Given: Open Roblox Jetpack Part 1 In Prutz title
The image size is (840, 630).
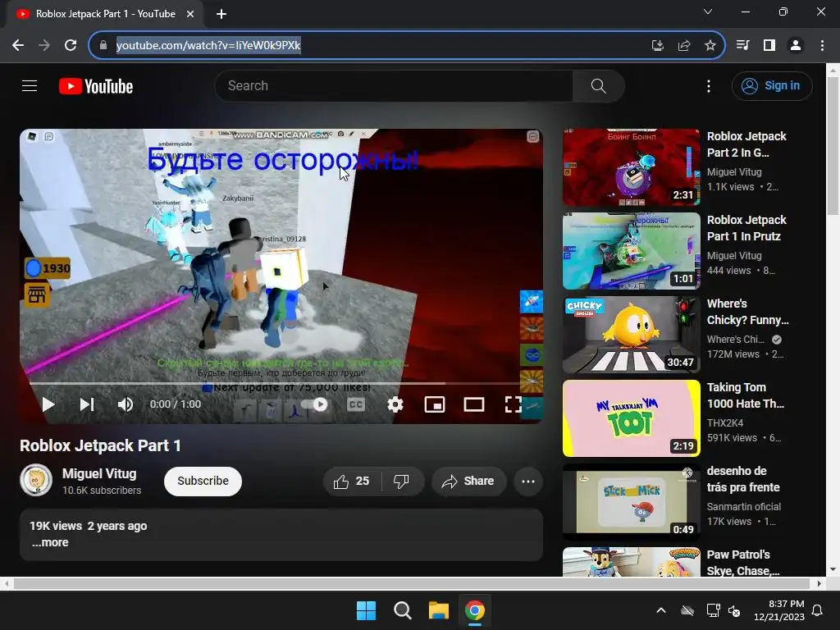Looking at the screenshot, I should (746, 228).
